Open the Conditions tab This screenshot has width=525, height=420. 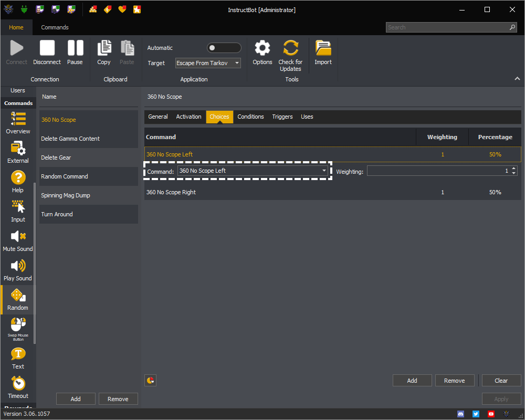click(250, 117)
